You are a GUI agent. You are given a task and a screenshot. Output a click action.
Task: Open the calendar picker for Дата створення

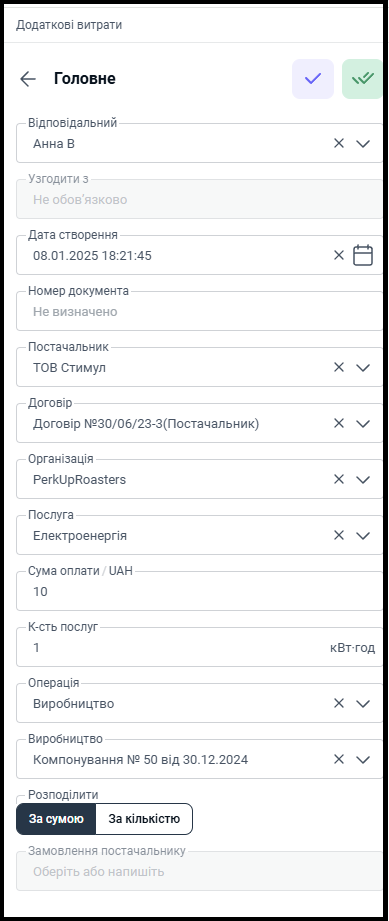pyautogui.click(x=363, y=256)
